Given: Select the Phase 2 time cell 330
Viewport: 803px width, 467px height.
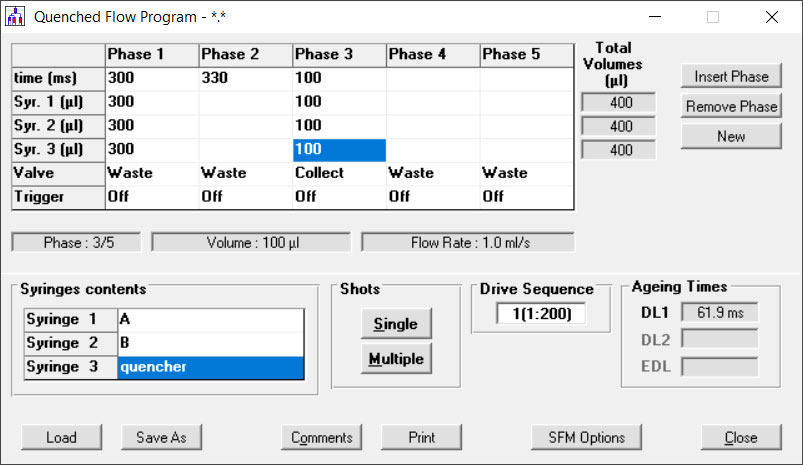Looking at the screenshot, I should [245, 78].
